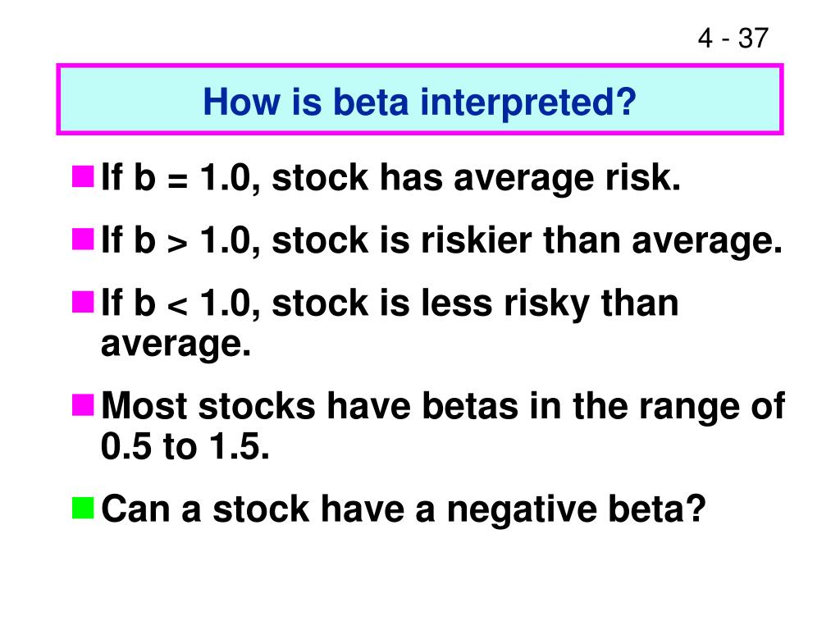Screen dimensions: 840x630
Task: Select the magenta bullet beside 'If b = 1.0'
Action: pyautogui.click(x=83, y=176)
